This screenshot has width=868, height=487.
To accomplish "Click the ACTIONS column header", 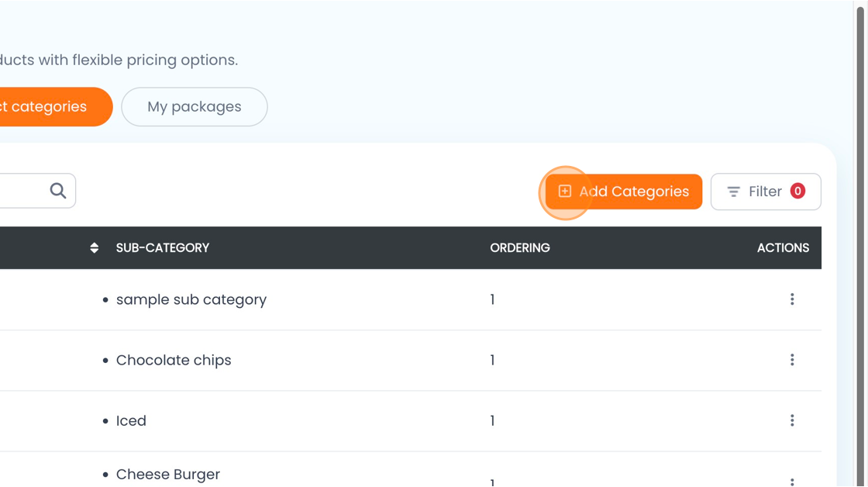I will (783, 248).
